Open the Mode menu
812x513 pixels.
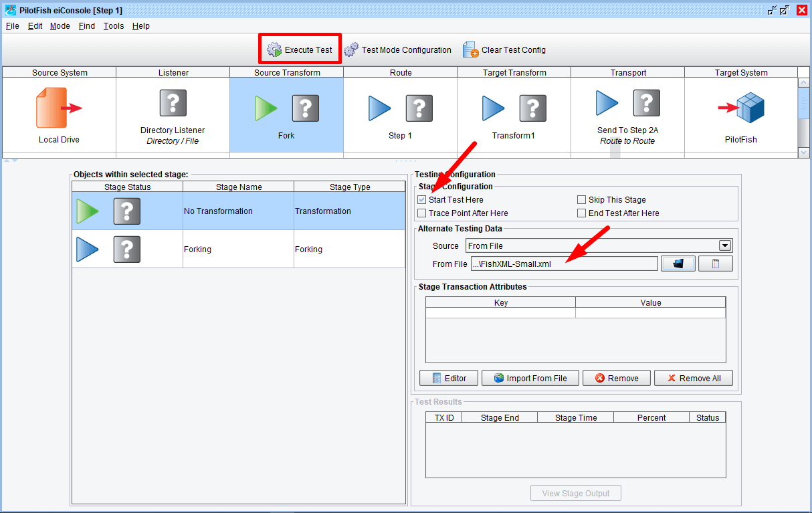[x=60, y=26]
